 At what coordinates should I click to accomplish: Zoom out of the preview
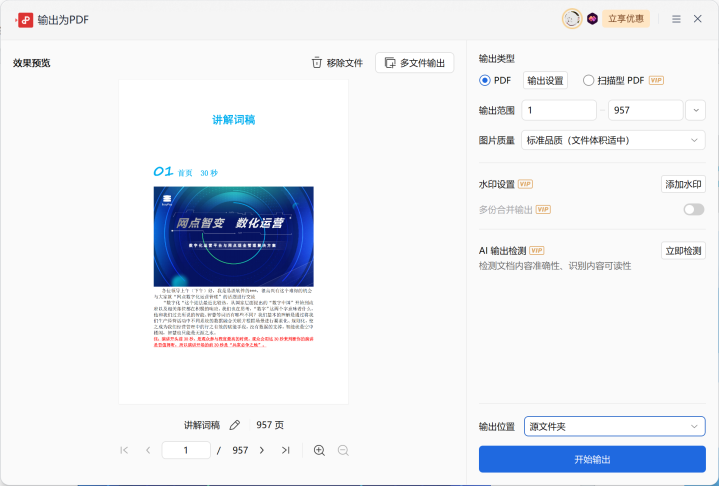(343, 450)
